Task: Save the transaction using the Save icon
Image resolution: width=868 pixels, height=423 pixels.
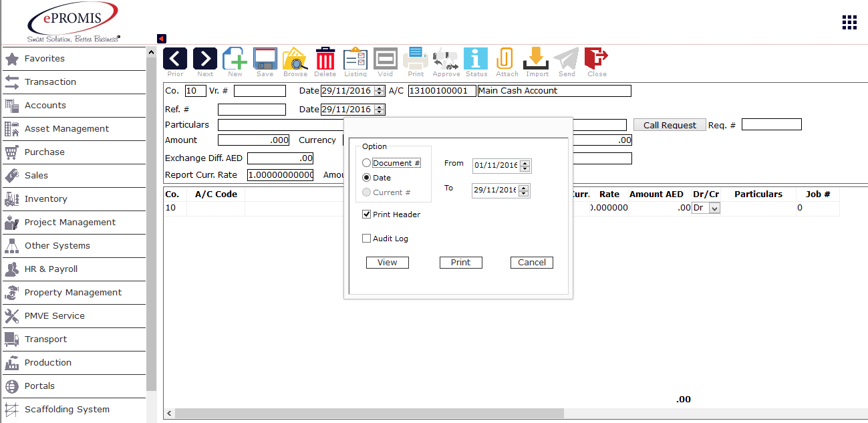Action: point(265,59)
